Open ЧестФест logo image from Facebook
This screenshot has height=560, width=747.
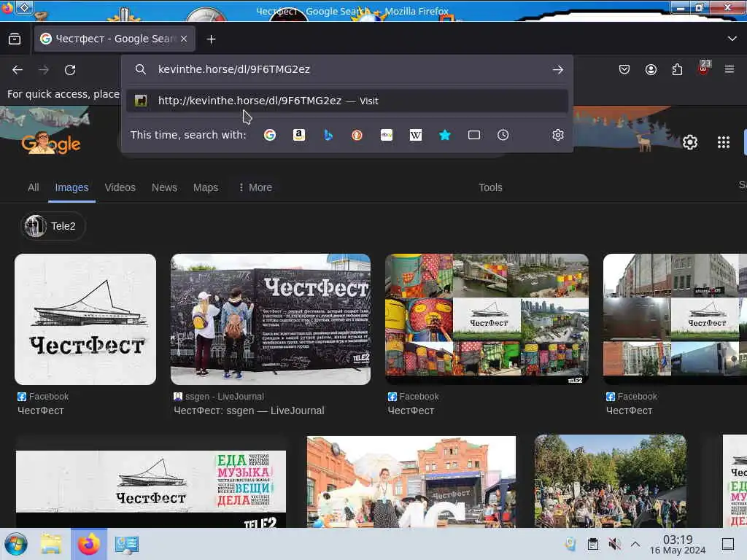[x=85, y=319]
